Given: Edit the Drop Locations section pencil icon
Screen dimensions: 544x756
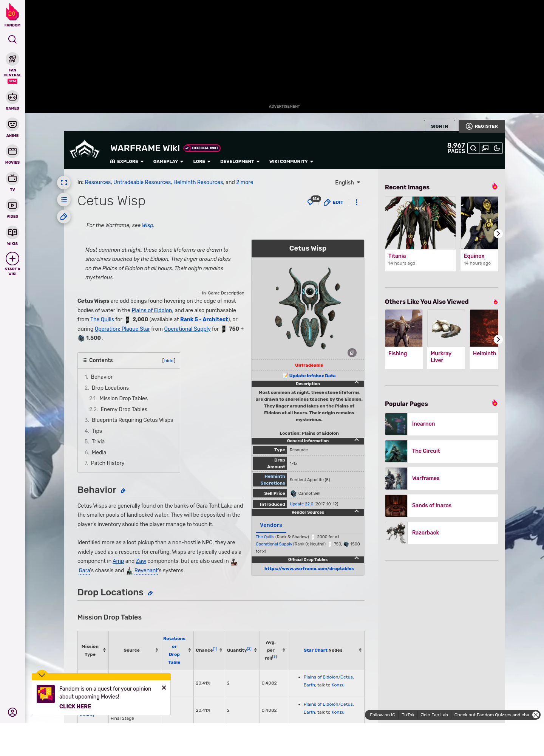Looking at the screenshot, I should [150, 593].
